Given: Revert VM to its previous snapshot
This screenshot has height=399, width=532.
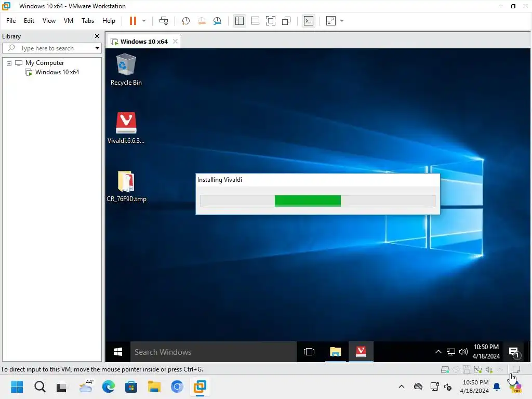Looking at the screenshot, I should point(202,21).
